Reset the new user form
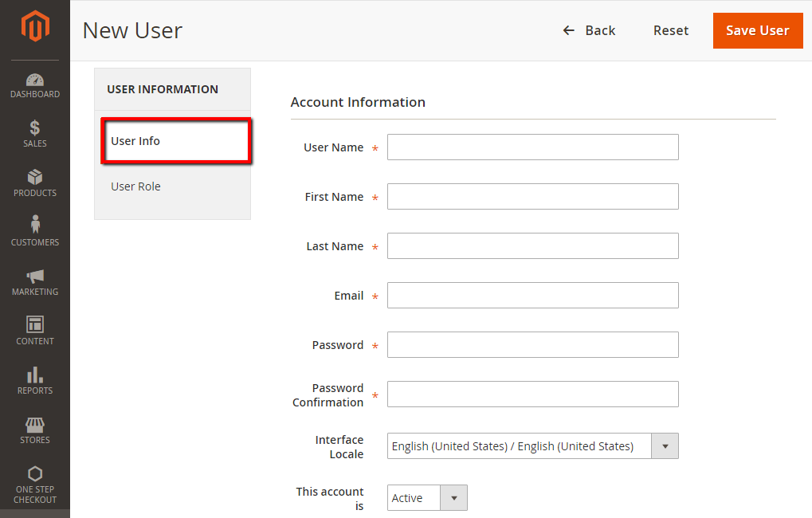 [670, 30]
